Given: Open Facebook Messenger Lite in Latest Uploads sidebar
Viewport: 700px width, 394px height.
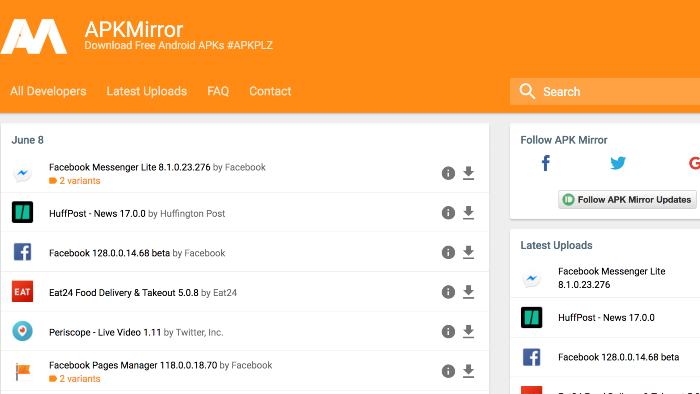Looking at the screenshot, I should tap(612, 278).
